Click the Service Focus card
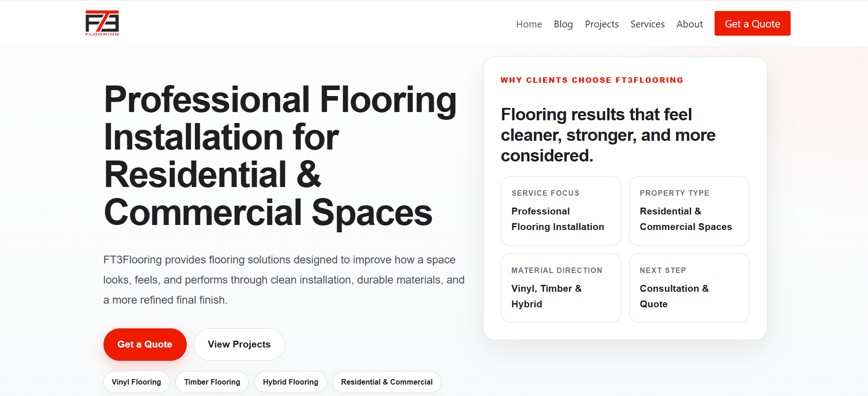 click(561, 211)
